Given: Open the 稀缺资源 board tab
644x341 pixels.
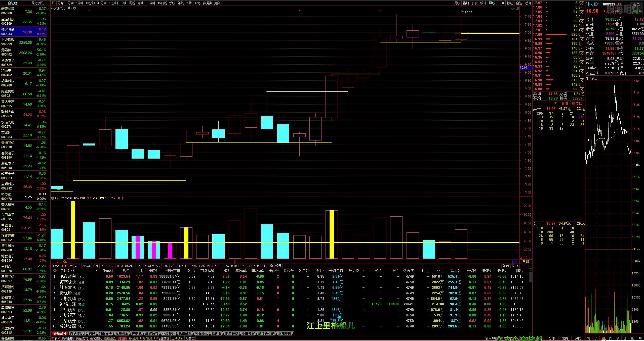Looking at the screenshot, I should 122,334.
